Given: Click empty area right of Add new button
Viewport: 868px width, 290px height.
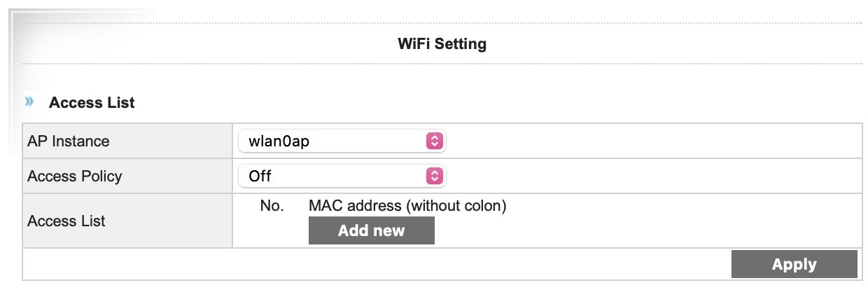Looking at the screenshot, I should click(x=644, y=230).
